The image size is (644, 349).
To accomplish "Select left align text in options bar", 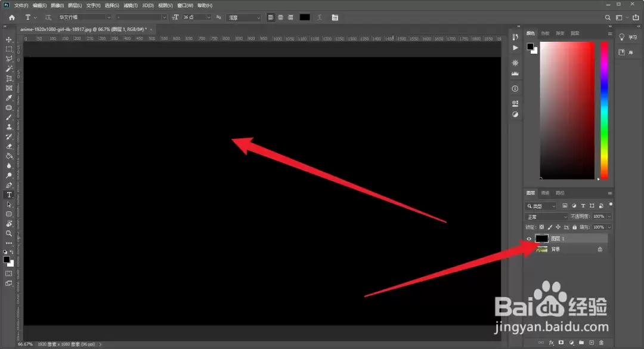I will (x=271, y=18).
